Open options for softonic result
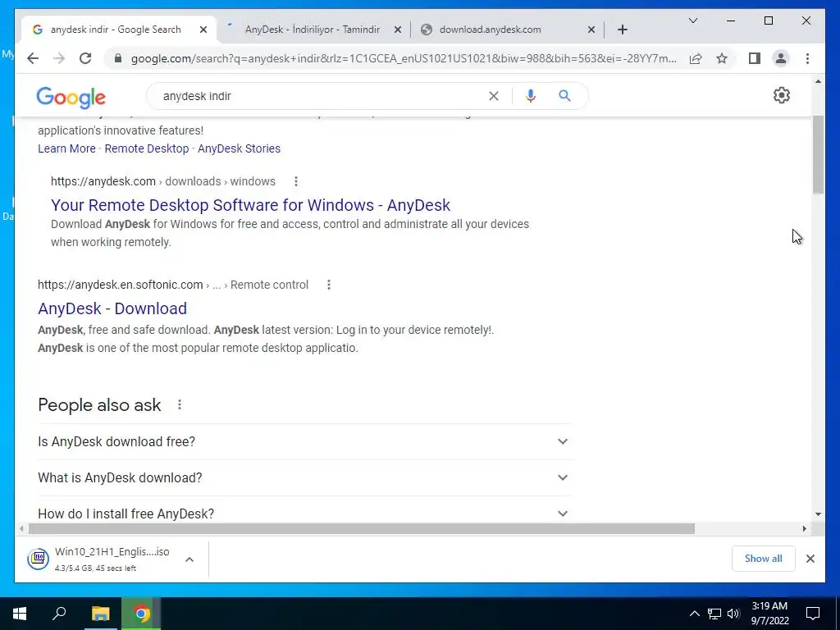The image size is (840, 630). tap(329, 285)
